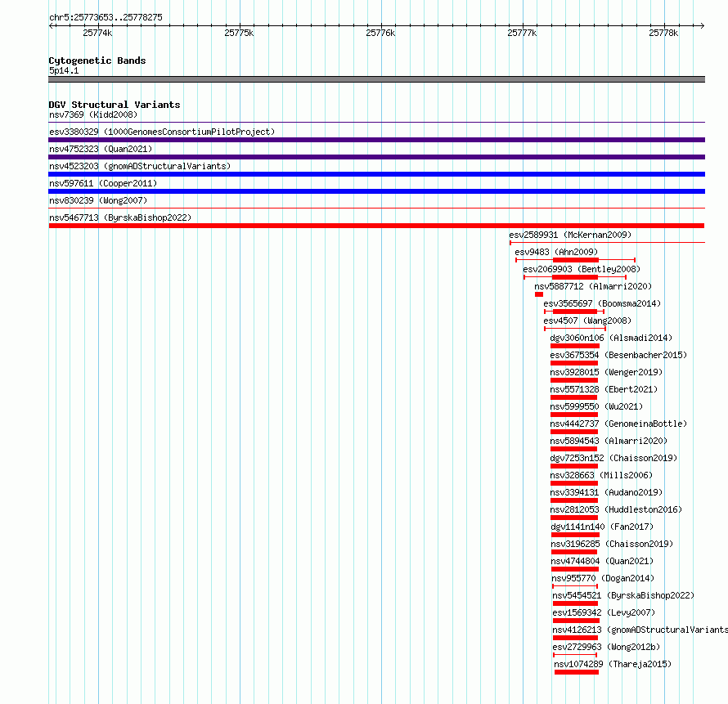Click the DGV Structural Variants track title

tap(115, 105)
